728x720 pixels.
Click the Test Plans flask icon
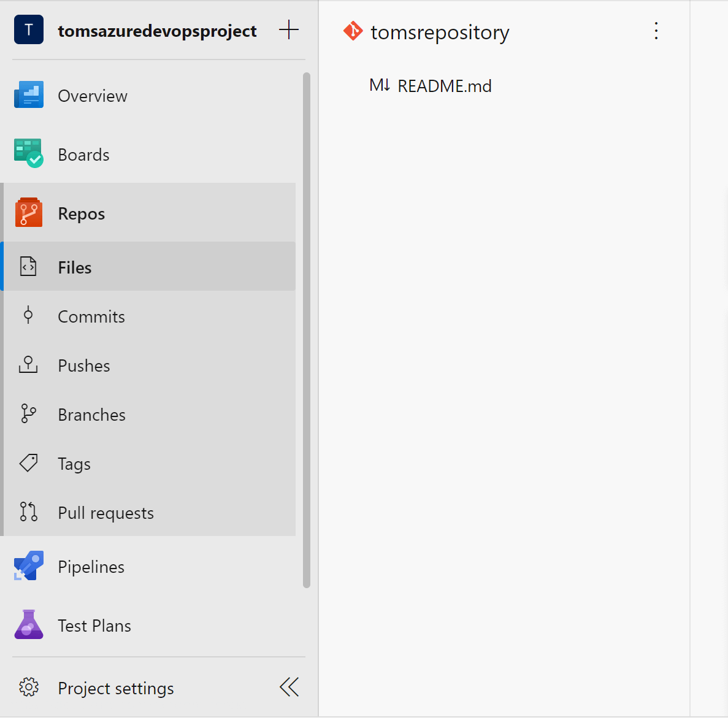pyautogui.click(x=29, y=625)
